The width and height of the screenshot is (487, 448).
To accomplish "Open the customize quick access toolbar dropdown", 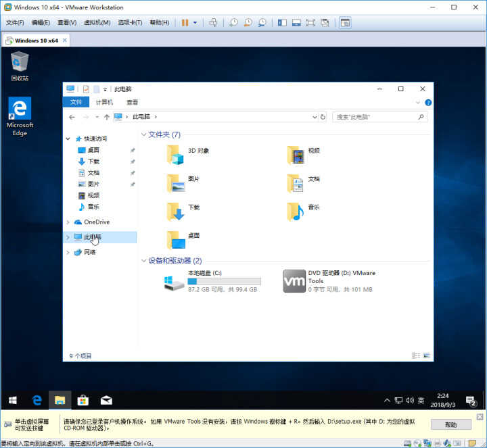I will pos(106,90).
